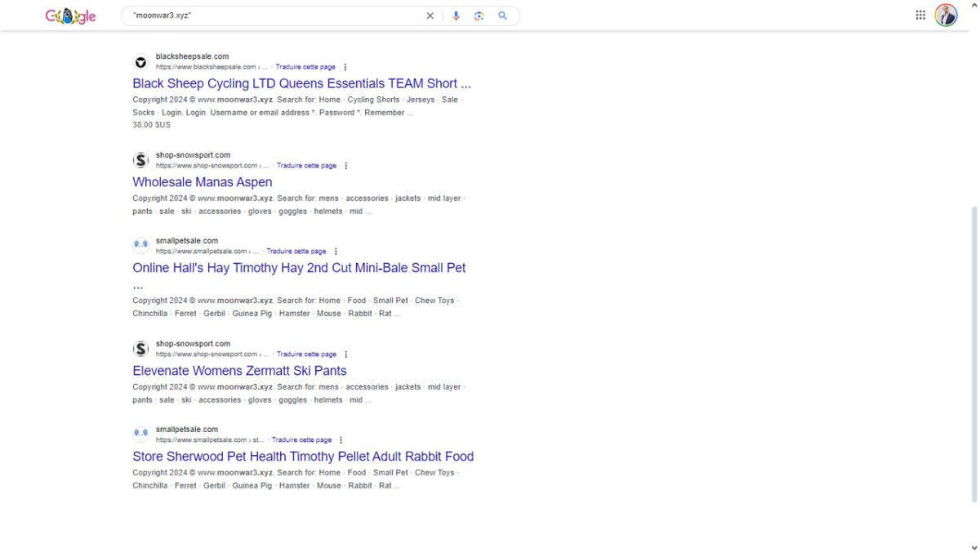Open Store Sherwood Pet Health Timothy Pellet link
Image resolution: width=980 pixels, height=553 pixels.
point(303,457)
